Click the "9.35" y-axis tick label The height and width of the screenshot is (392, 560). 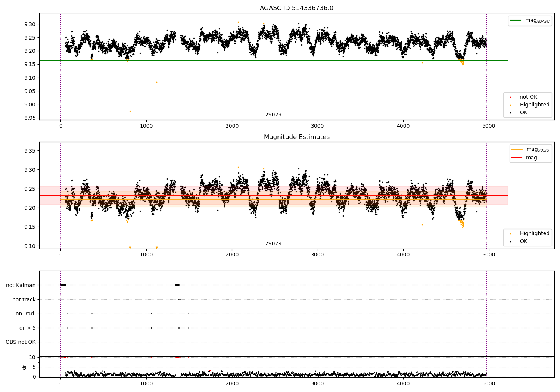click(30, 151)
